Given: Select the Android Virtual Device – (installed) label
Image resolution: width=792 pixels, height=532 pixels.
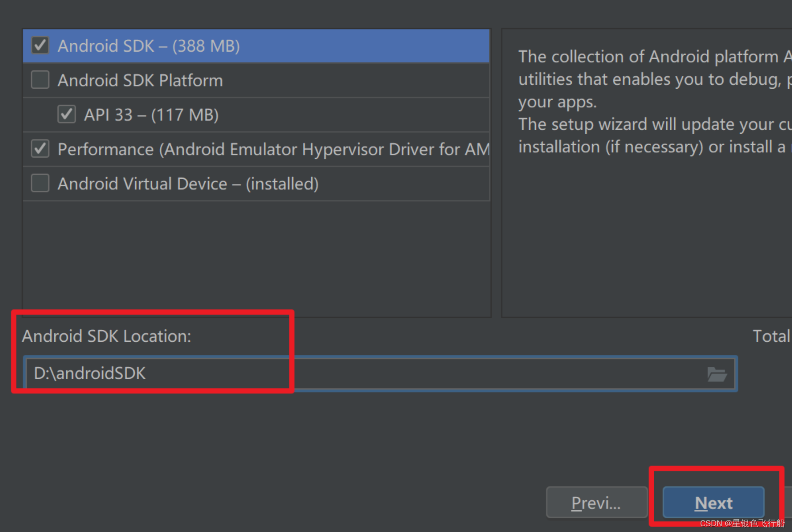Looking at the screenshot, I should pyautogui.click(x=188, y=184).
